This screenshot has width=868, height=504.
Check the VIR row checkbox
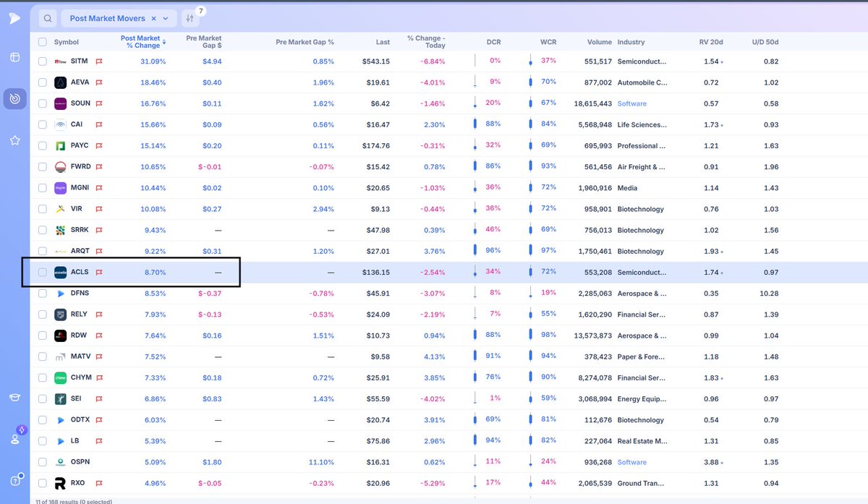point(42,209)
